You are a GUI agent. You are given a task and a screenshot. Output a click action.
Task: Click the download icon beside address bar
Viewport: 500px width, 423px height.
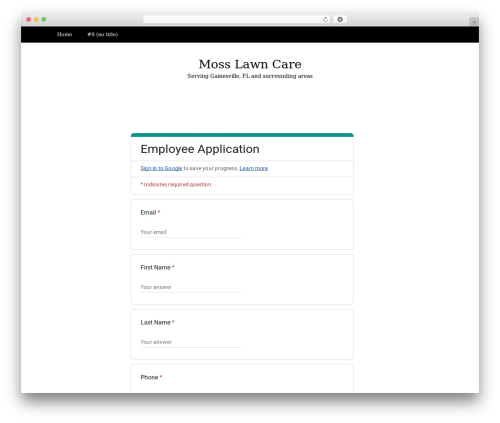[x=340, y=19]
